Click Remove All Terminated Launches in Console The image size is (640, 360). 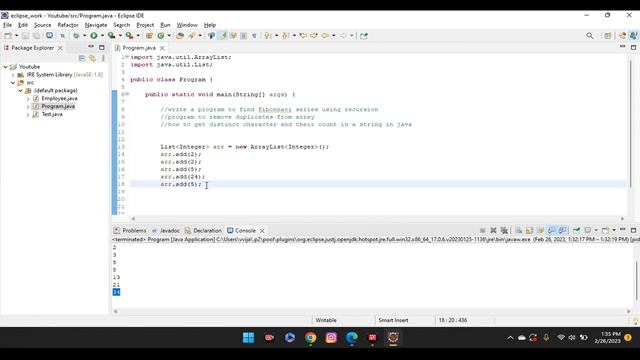504,231
